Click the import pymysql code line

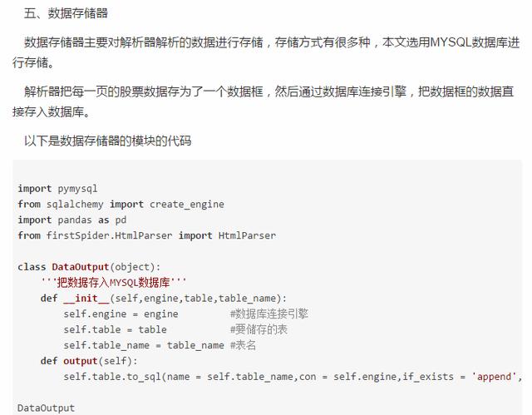[x=57, y=189]
